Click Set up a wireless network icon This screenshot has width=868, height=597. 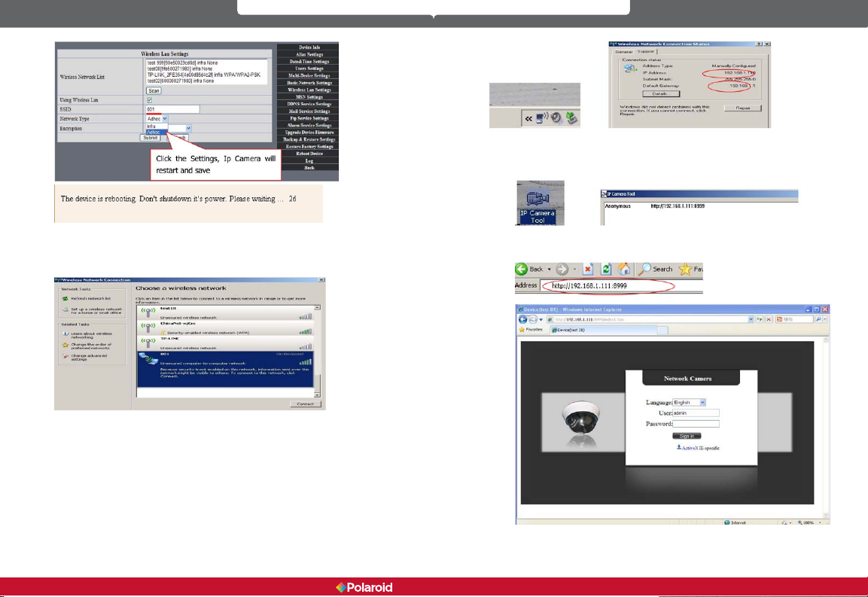[65, 310]
